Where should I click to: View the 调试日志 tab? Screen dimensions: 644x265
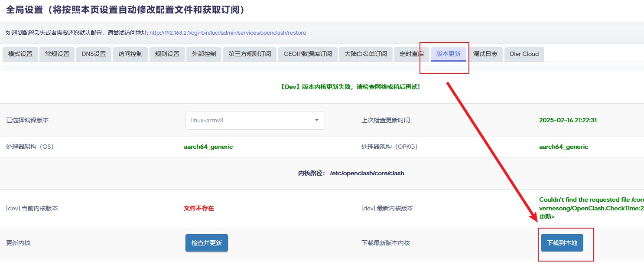pyautogui.click(x=485, y=54)
